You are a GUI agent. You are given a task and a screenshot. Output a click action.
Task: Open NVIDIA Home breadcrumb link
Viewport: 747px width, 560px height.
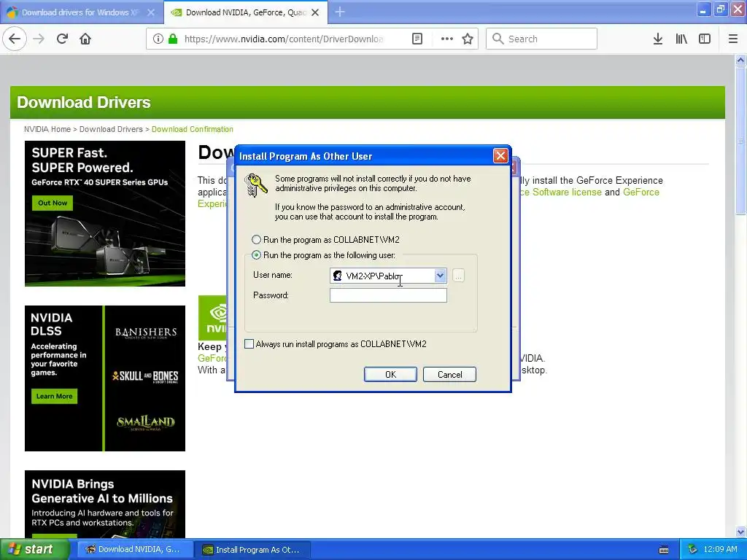(x=47, y=129)
